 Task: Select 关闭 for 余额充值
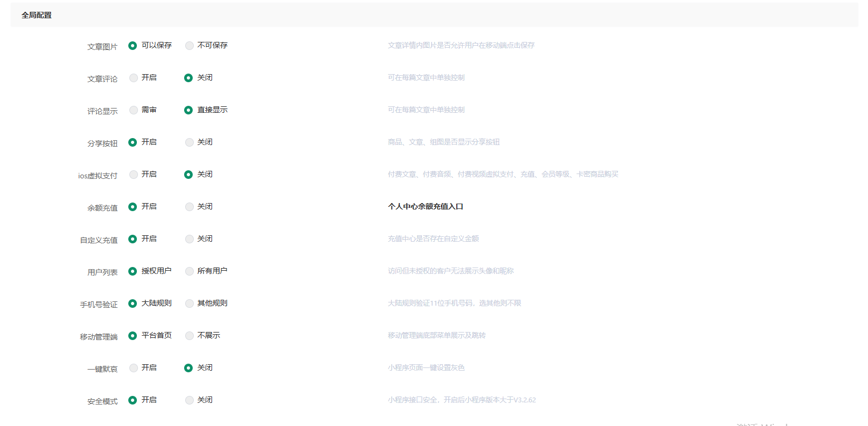(189, 207)
